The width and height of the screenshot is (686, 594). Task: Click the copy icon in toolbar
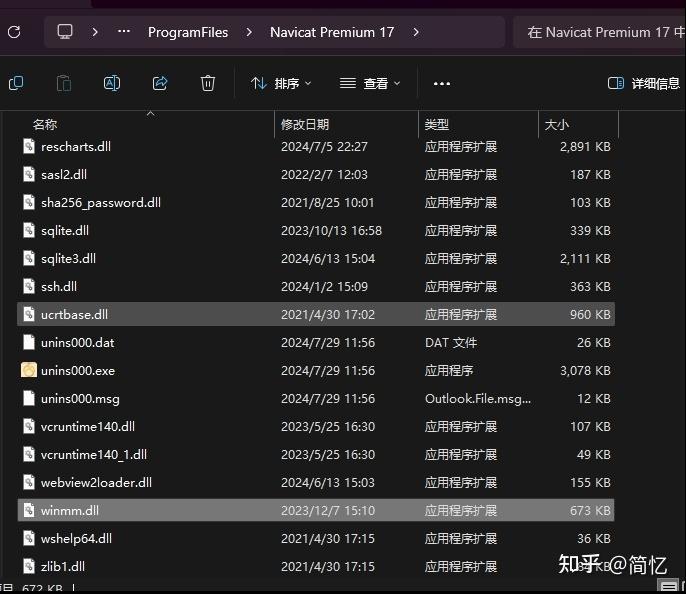[16, 83]
